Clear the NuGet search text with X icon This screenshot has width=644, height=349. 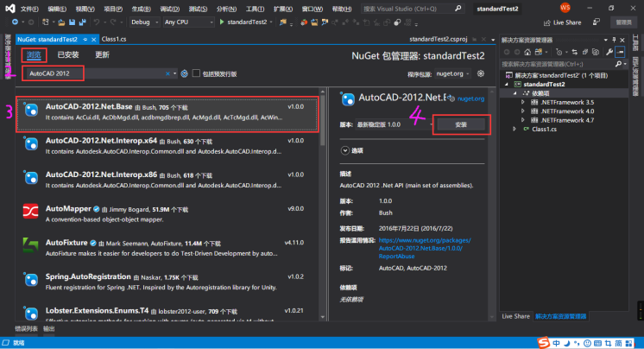167,73
